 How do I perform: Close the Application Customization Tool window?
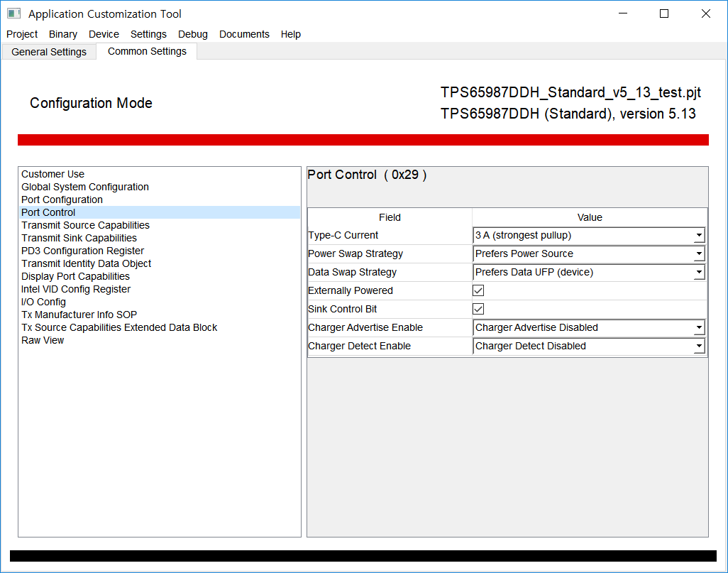coord(706,13)
